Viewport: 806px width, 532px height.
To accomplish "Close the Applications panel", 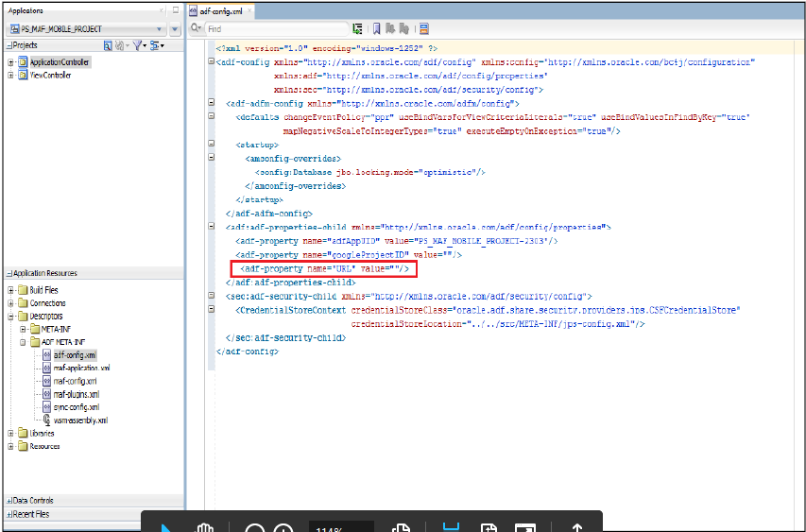I will pos(162,9).
